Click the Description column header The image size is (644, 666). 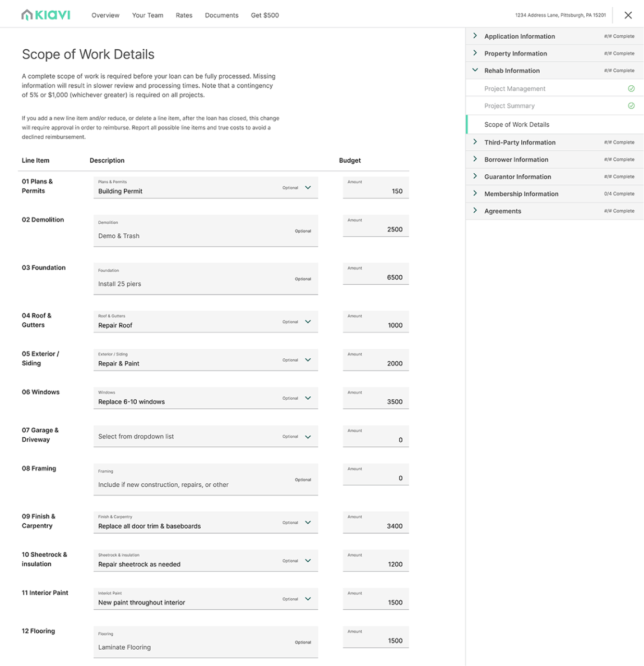click(107, 160)
